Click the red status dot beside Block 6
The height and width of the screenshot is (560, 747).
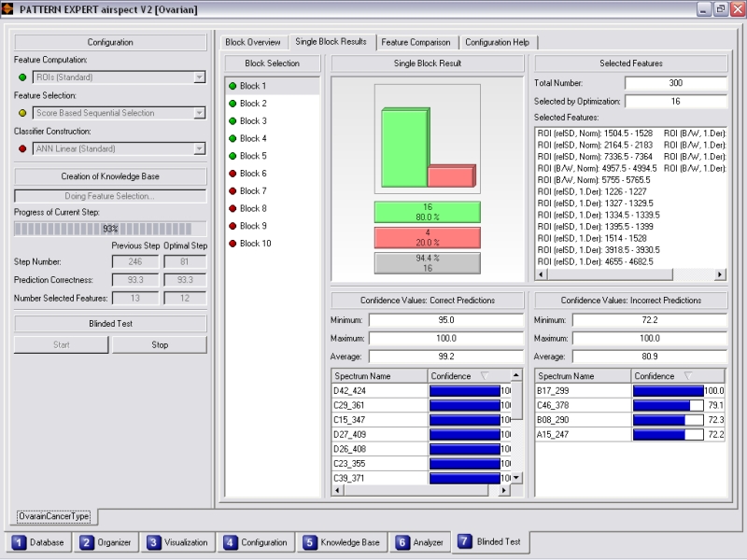(232, 174)
